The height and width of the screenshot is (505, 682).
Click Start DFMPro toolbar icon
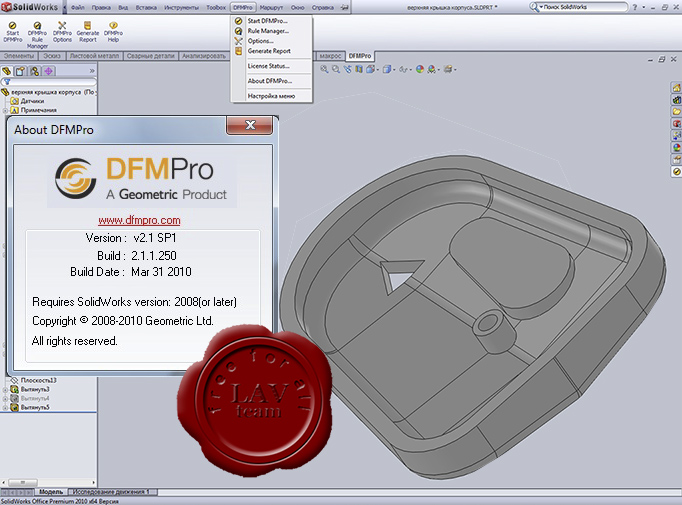pos(13,32)
